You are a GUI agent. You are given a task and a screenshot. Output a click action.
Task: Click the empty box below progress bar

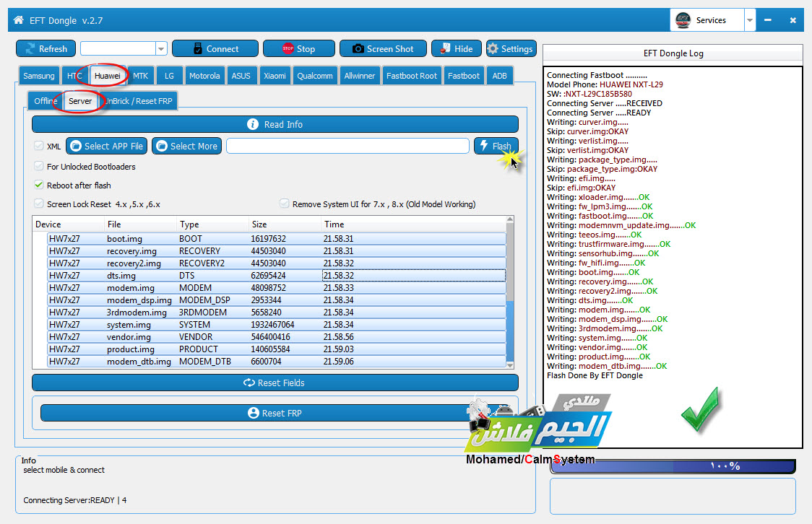click(673, 496)
